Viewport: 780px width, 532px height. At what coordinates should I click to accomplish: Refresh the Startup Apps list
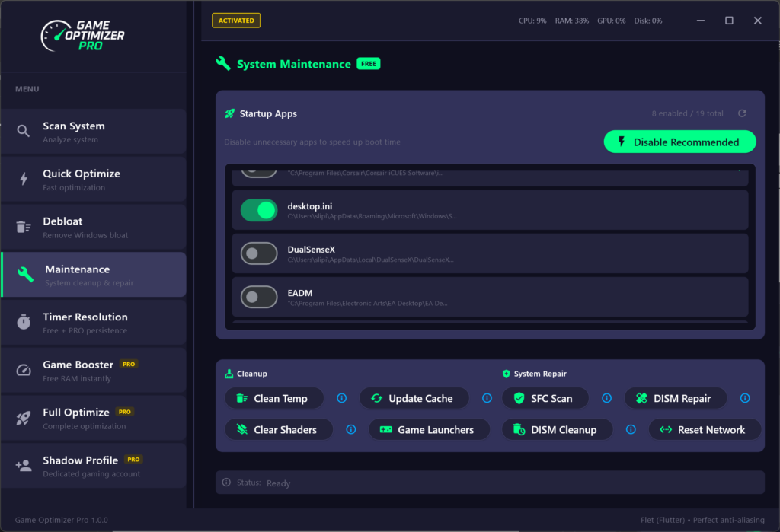click(742, 113)
